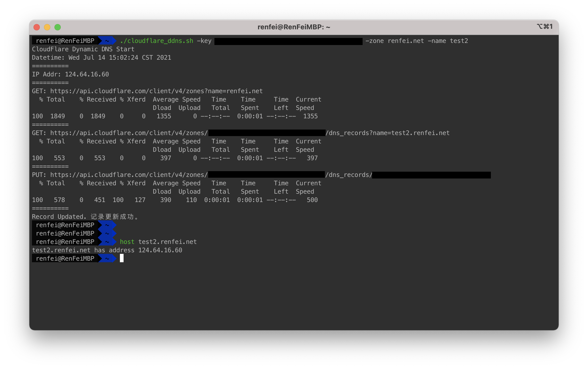Screen dimensions: 588x369
Task: Click the -zone renfei.net argument text
Action: 395,41
